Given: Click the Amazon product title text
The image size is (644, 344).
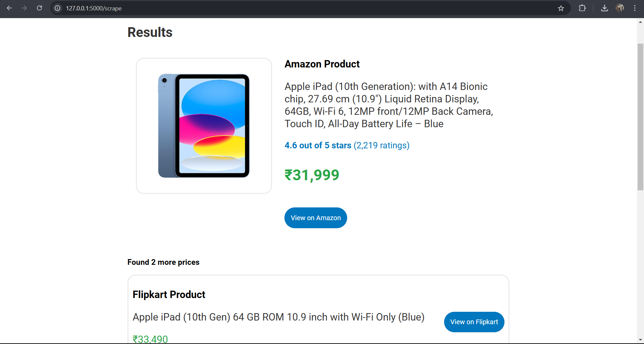Looking at the screenshot, I should (389, 105).
